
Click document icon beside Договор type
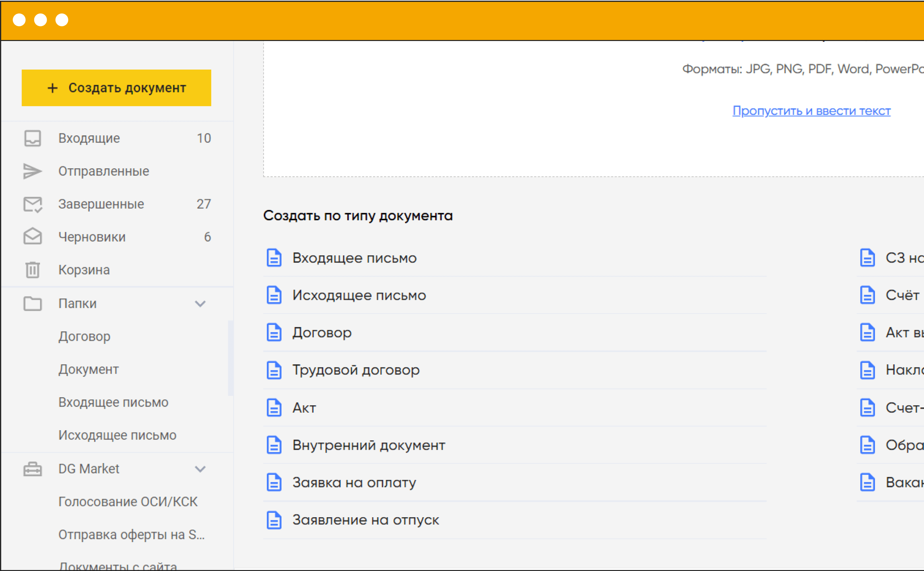(x=274, y=332)
